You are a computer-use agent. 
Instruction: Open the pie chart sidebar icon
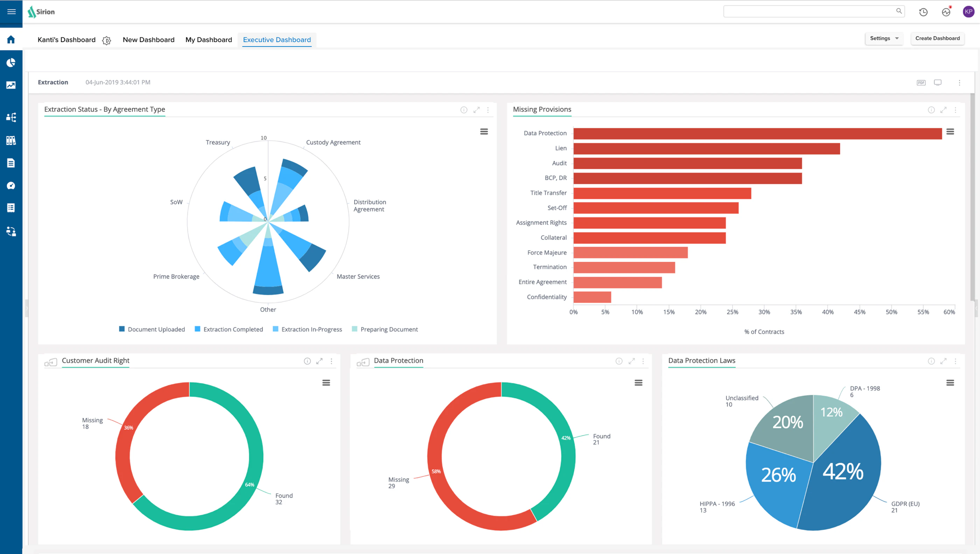tap(11, 62)
